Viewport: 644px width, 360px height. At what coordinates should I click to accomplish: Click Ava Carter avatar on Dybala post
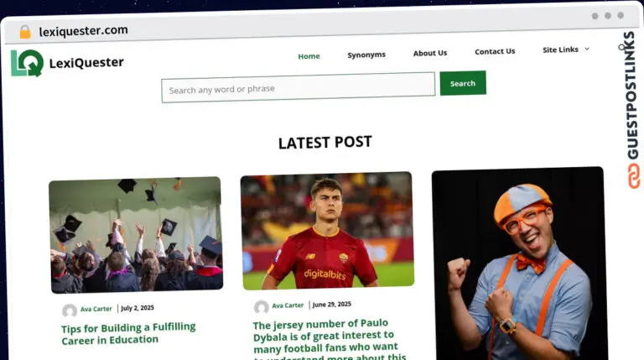[x=262, y=307]
